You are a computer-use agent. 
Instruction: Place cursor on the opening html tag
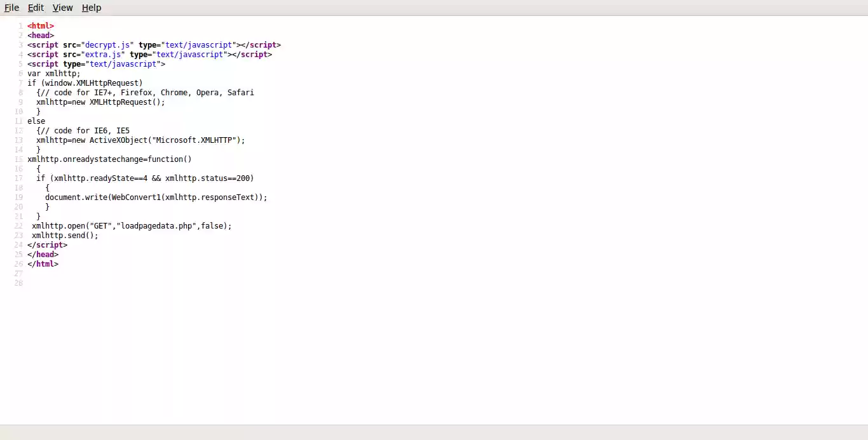(x=41, y=25)
